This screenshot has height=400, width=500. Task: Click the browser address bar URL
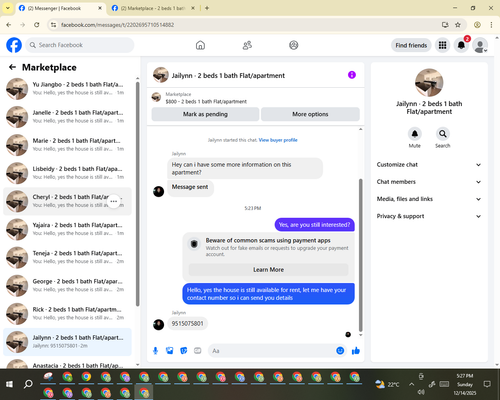[117, 25]
